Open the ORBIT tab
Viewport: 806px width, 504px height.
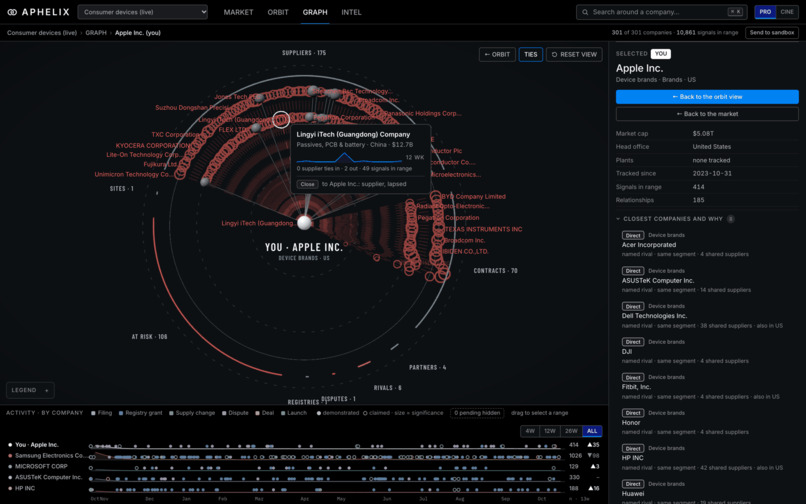[278, 12]
